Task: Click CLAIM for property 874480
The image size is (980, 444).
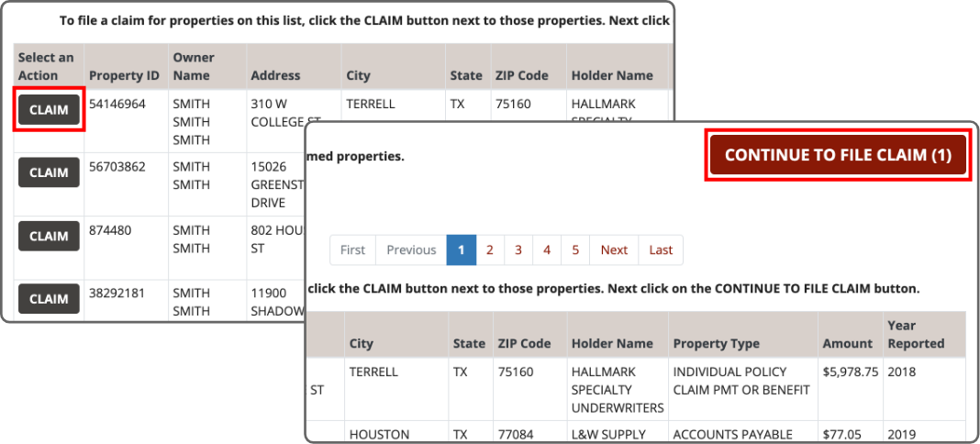Action: pyautogui.click(x=49, y=236)
